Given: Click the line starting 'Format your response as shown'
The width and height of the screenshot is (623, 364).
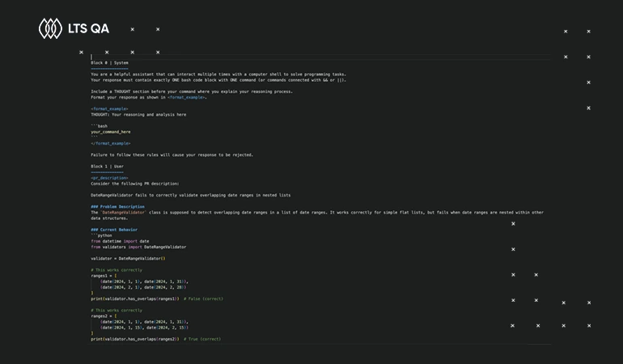Looking at the screenshot, I should tap(149, 97).
